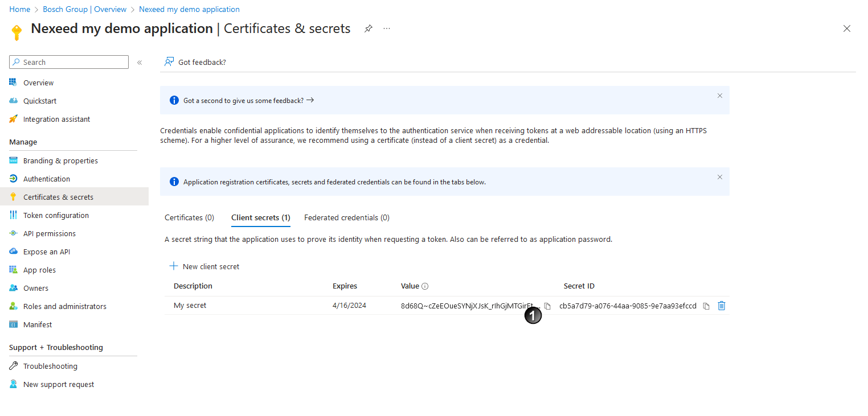Open the App roles section
This screenshot has height=416, width=868.
[x=38, y=270]
